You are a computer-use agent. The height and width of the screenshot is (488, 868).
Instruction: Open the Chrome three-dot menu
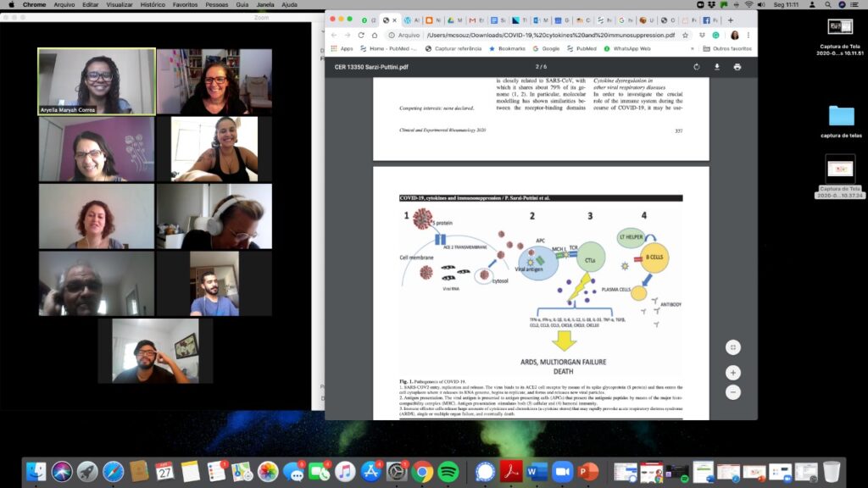coord(749,36)
